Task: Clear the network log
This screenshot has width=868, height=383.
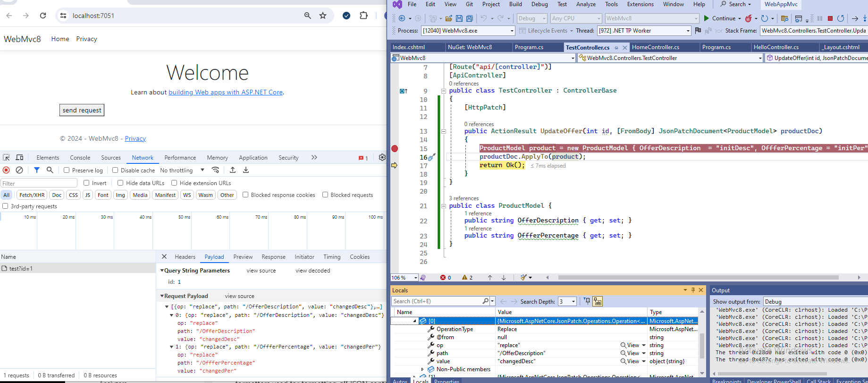Action: pyautogui.click(x=19, y=170)
